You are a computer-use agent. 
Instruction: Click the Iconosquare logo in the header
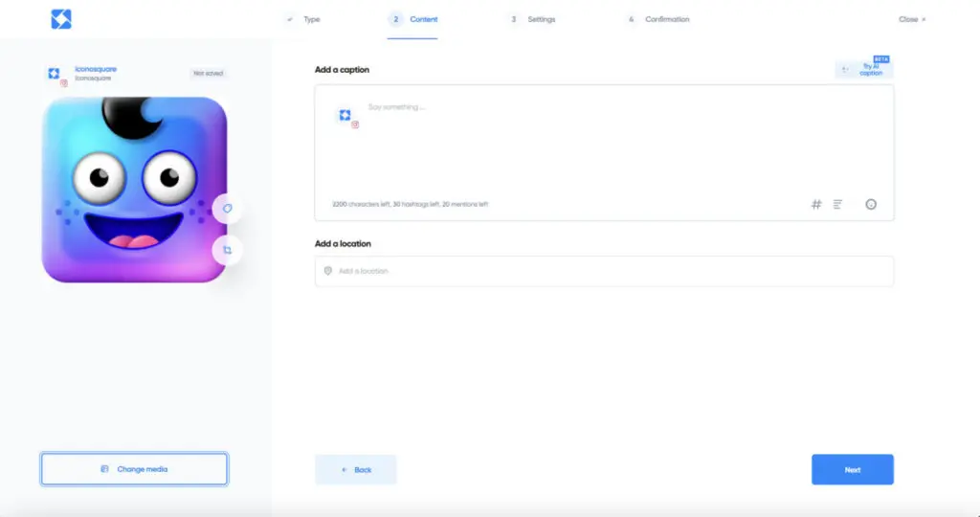tap(61, 18)
